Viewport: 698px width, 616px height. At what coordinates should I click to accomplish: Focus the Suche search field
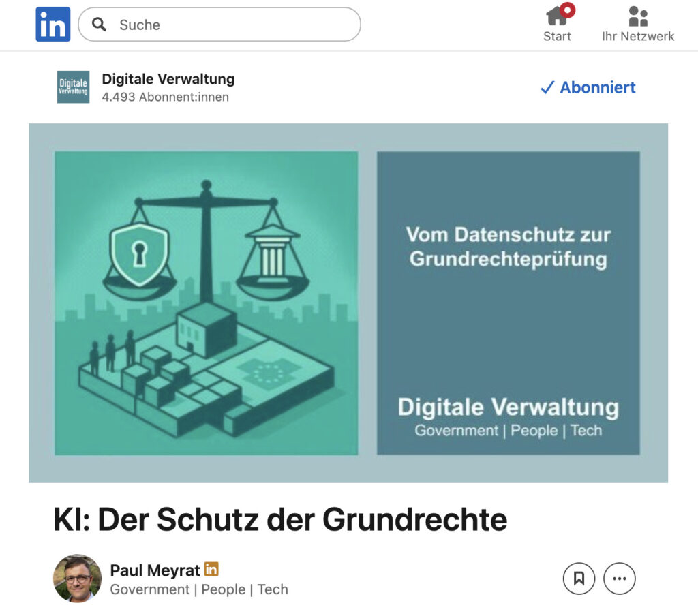(x=219, y=25)
